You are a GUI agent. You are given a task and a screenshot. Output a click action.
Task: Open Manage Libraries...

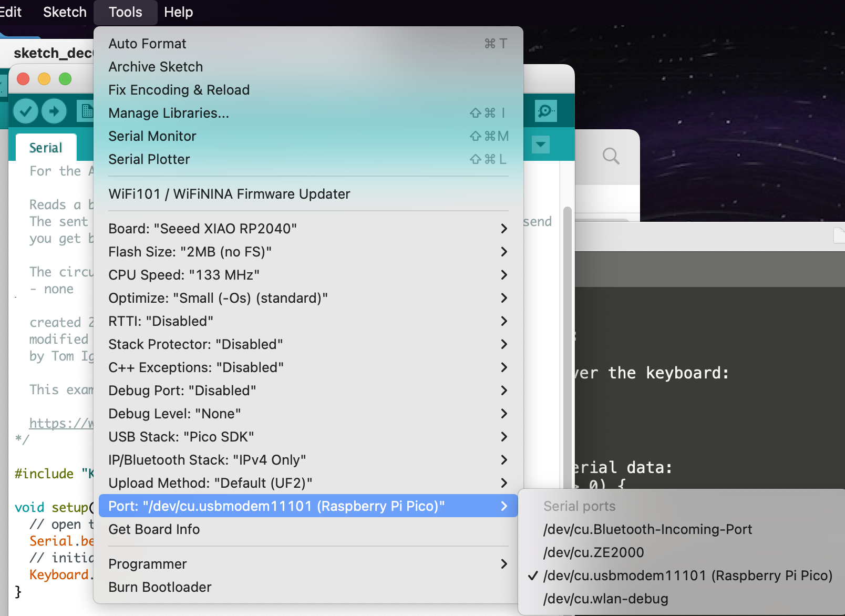308,113
